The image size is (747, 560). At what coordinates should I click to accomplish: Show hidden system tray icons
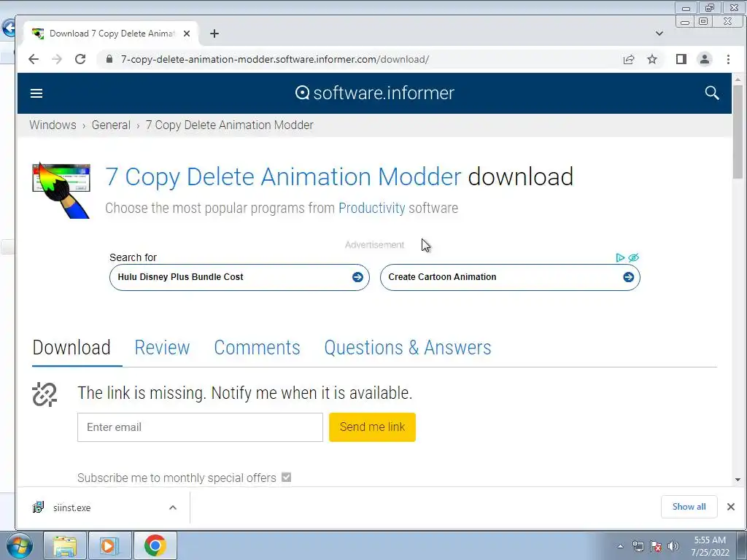click(620, 546)
